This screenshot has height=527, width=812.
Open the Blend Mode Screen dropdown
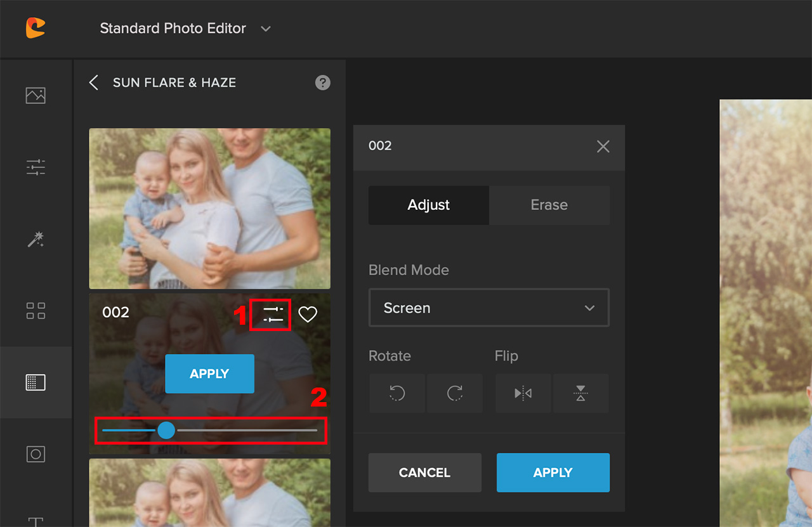pyautogui.click(x=489, y=308)
